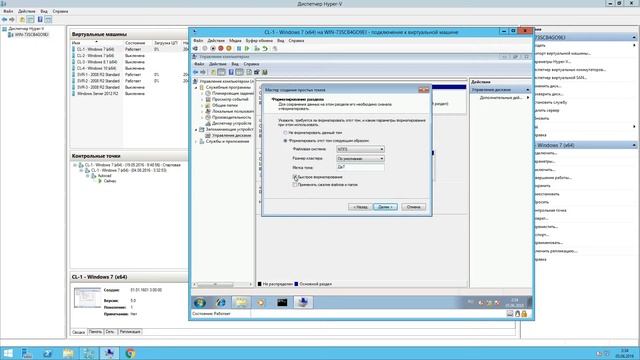Collapse Hyper-V actions WIN server section arrow
Screen dimensions: 640x360
point(634,38)
